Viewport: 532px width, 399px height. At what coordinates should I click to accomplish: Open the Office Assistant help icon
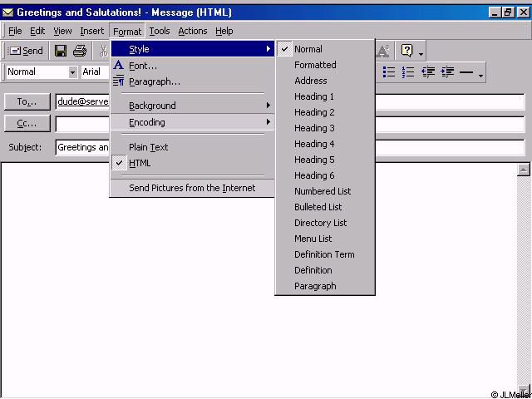pyautogui.click(x=406, y=51)
